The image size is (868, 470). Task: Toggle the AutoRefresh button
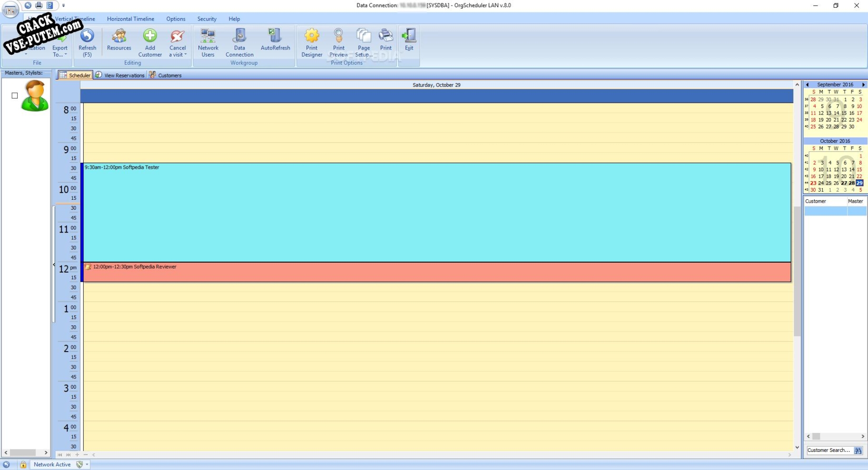(275, 39)
